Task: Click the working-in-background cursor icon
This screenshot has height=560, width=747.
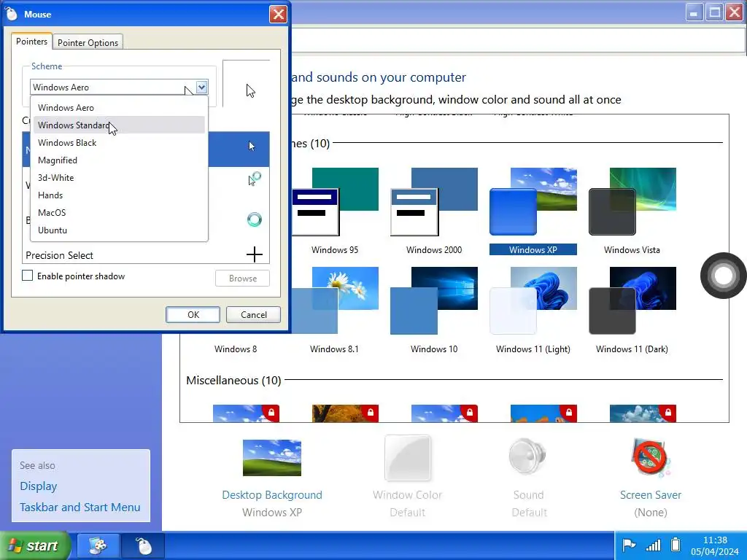Action: (255, 179)
